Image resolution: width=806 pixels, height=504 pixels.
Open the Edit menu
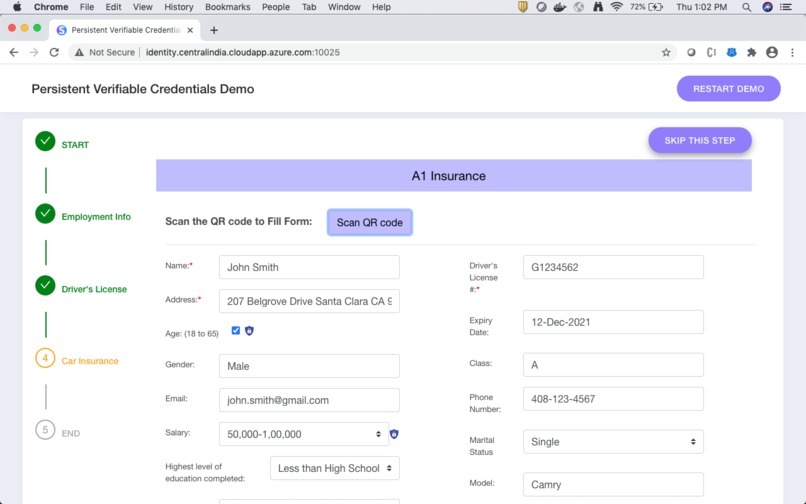(113, 7)
